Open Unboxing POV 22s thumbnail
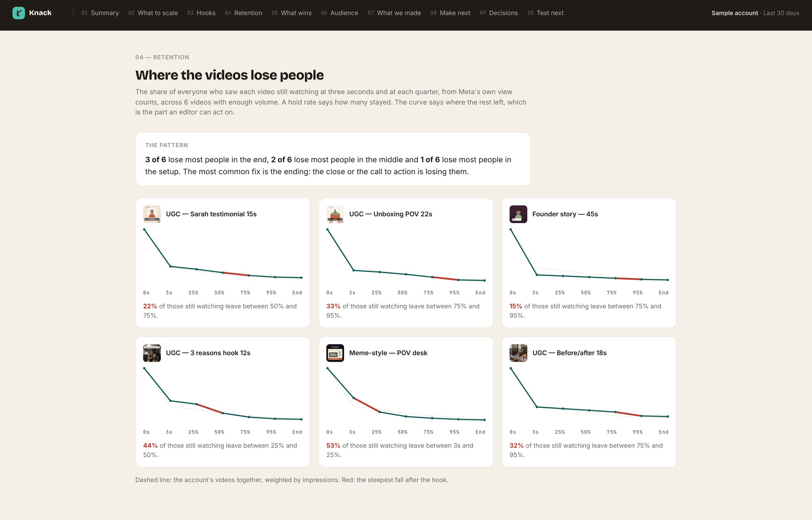The width and height of the screenshot is (812, 520). point(335,214)
